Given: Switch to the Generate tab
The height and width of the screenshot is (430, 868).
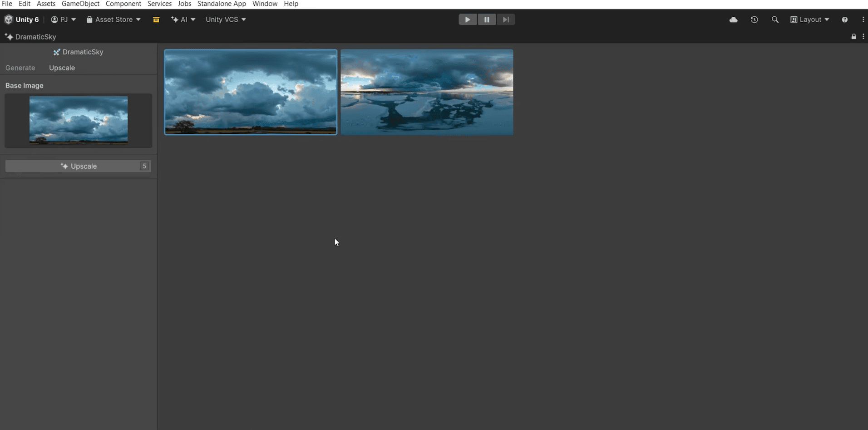Looking at the screenshot, I should click(x=20, y=68).
